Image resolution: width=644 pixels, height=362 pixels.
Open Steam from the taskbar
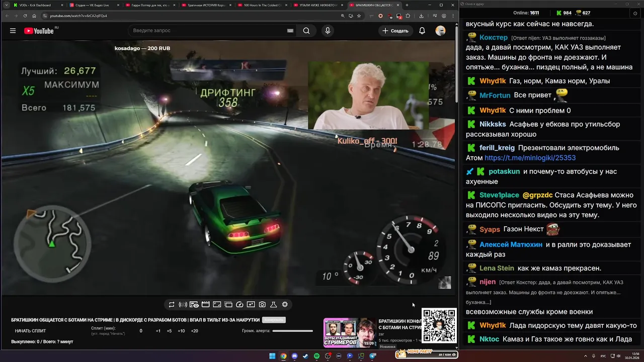tap(305, 356)
